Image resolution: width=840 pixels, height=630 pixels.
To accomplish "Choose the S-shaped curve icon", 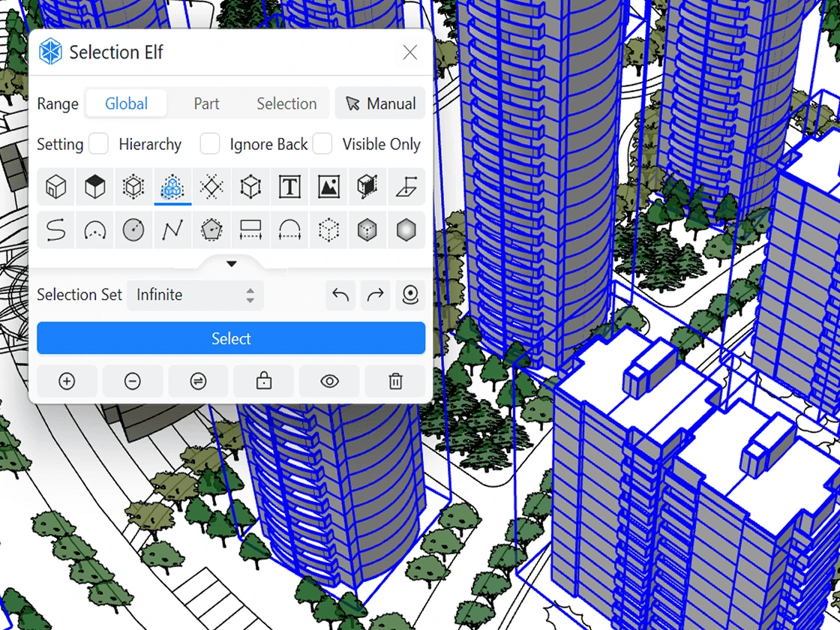I will [55, 230].
